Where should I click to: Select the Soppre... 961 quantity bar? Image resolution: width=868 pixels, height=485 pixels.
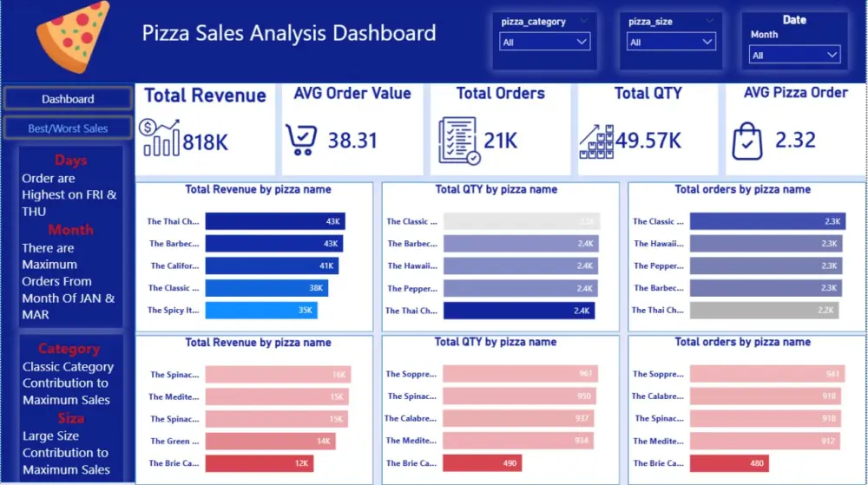(x=520, y=374)
